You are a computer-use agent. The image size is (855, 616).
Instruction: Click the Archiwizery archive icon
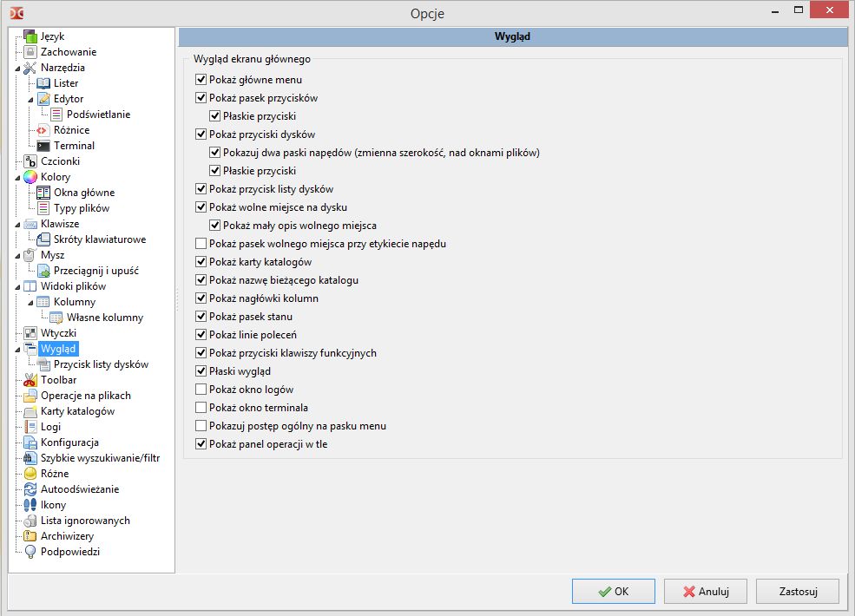click(30, 536)
